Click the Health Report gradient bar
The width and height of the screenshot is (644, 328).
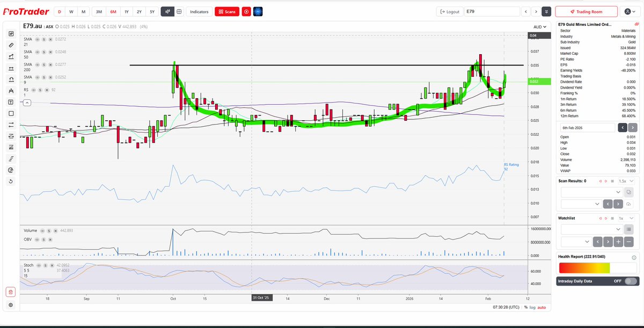click(597, 267)
